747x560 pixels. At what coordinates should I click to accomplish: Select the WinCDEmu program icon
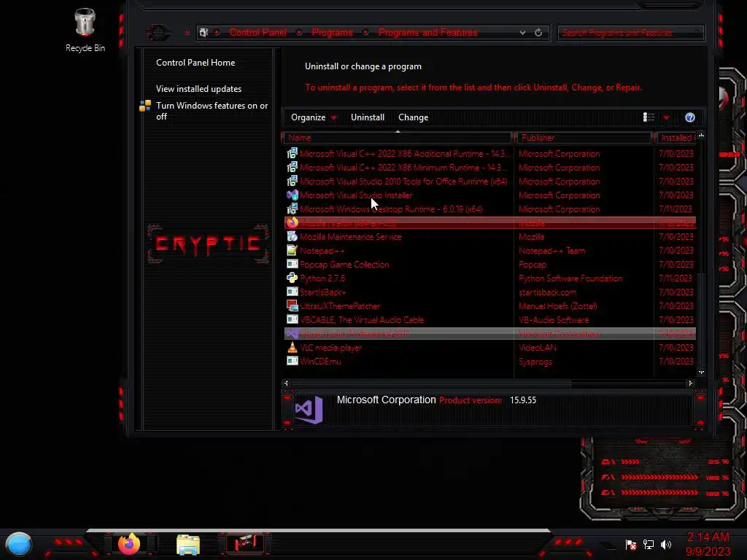point(292,361)
